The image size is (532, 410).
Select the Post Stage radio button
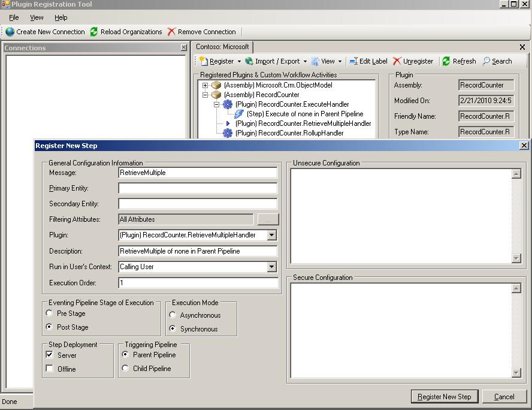[x=49, y=327]
